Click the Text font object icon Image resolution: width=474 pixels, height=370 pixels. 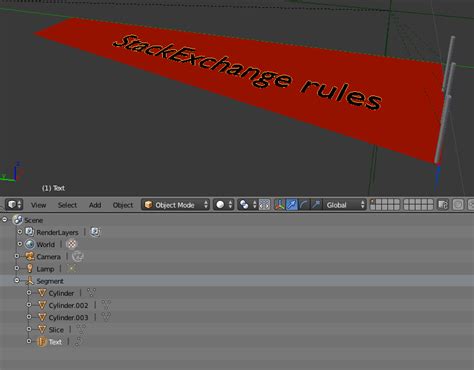coord(42,342)
